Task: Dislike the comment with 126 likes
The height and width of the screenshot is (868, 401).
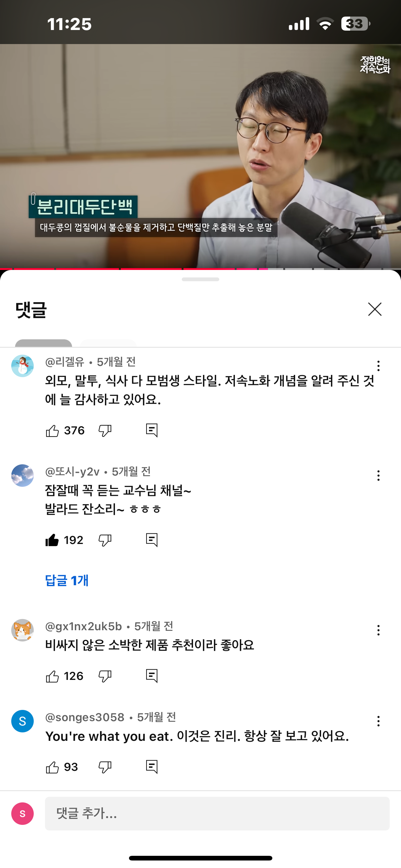Action: 105,676
